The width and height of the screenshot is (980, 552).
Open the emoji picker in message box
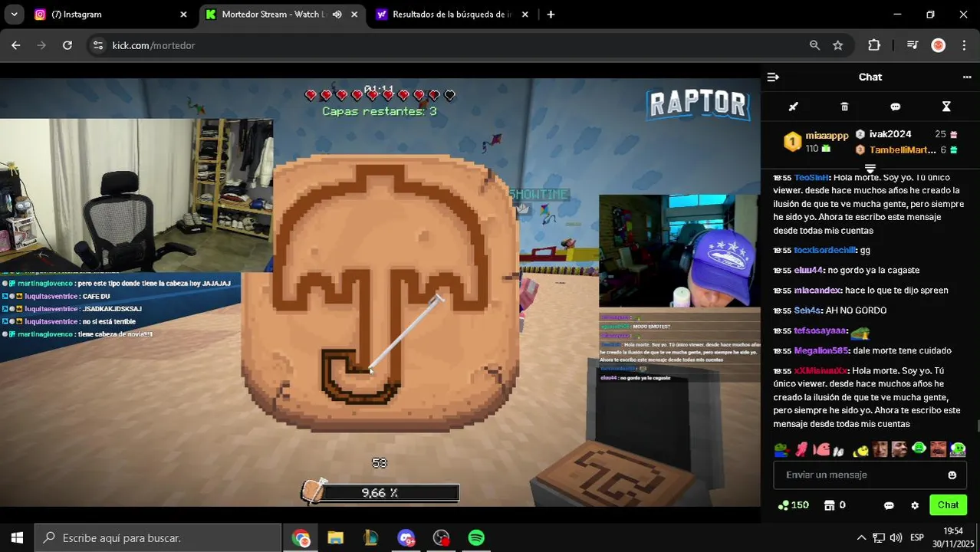point(952,475)
